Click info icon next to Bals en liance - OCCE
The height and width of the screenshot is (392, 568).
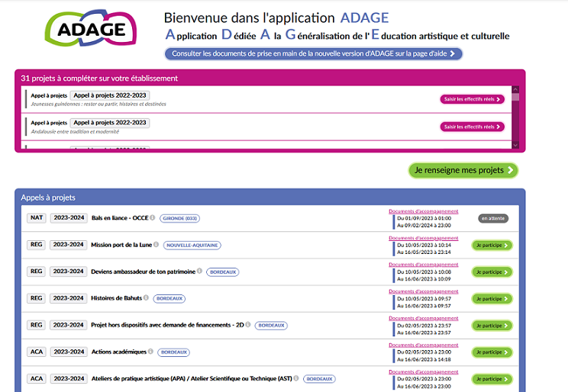153,217
